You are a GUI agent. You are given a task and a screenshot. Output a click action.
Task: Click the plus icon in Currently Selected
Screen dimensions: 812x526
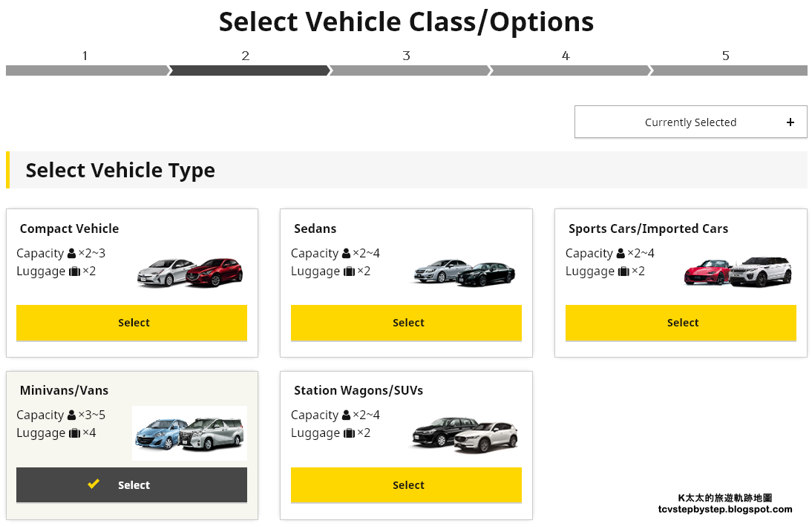point(790,122)
